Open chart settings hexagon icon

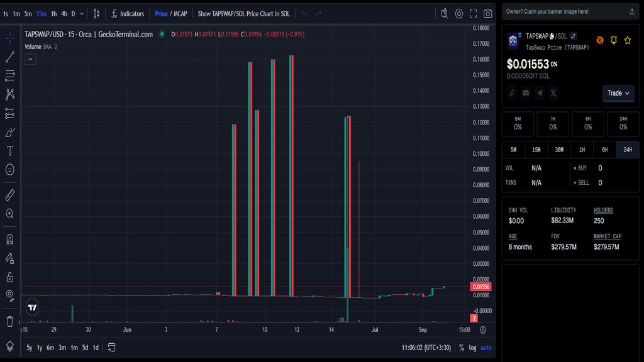pyautogui.click(x=458, y=14)
